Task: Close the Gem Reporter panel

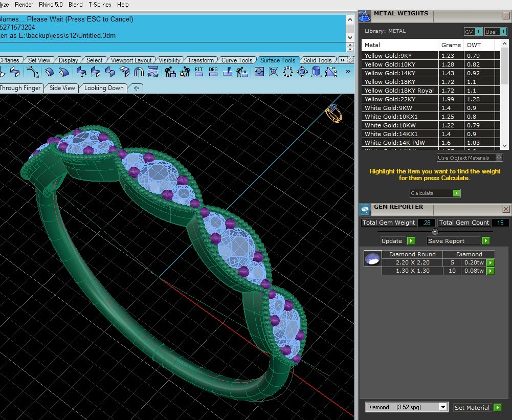Action: [506, 209]
